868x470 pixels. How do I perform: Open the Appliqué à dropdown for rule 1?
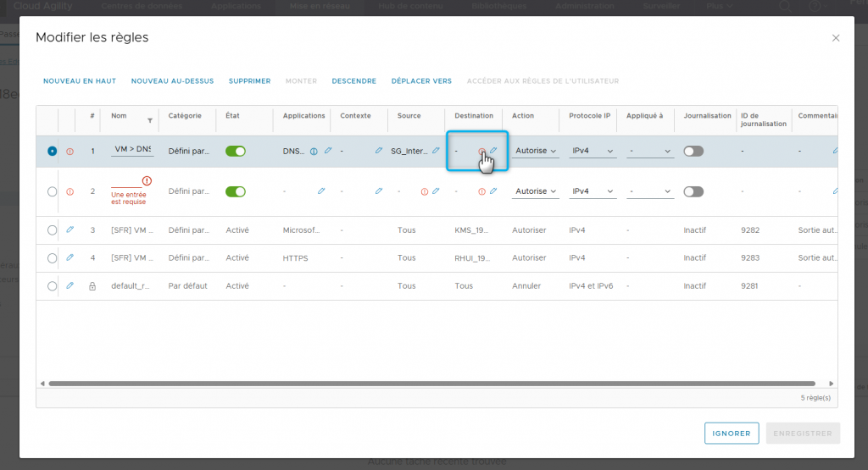point(650,151)
